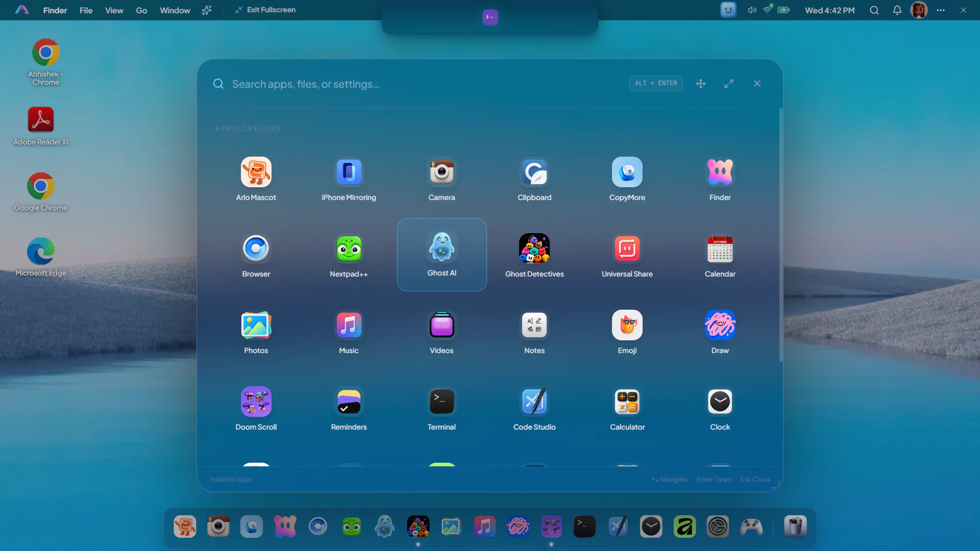This screenshot has width=980, height=551.
Task: Open the menu bar search icon
Action: click(x=874, y=10)
